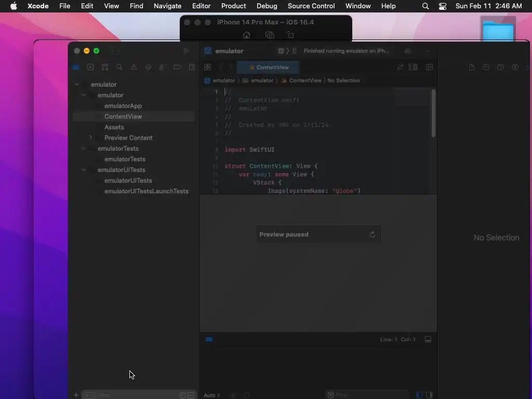The image size is (532, 399).
Task: Open the Breakpoint navigator icon
Action: [177, 67]
